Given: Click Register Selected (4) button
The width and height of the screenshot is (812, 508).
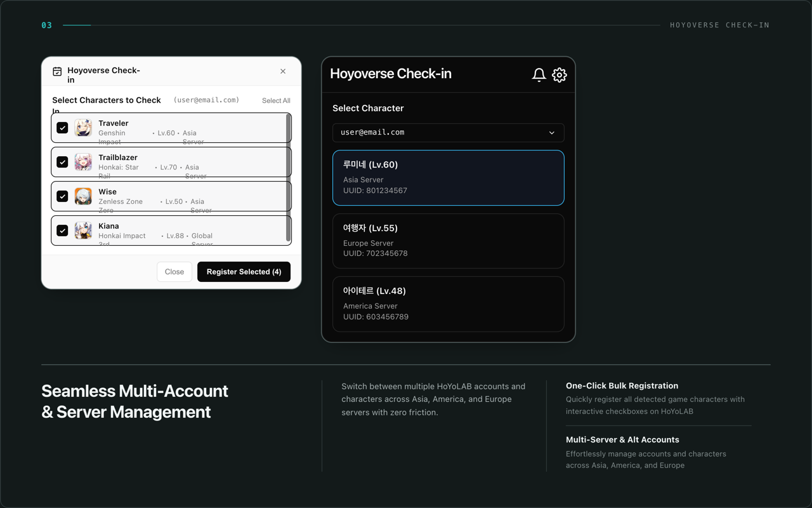Looking at the screenshot, I should (x=244, y=272).
